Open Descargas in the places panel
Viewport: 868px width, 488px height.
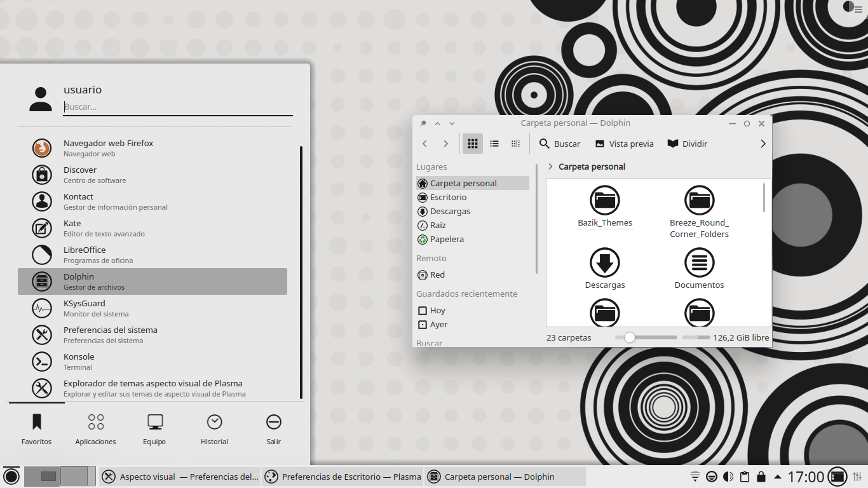(x=473, y=211)
